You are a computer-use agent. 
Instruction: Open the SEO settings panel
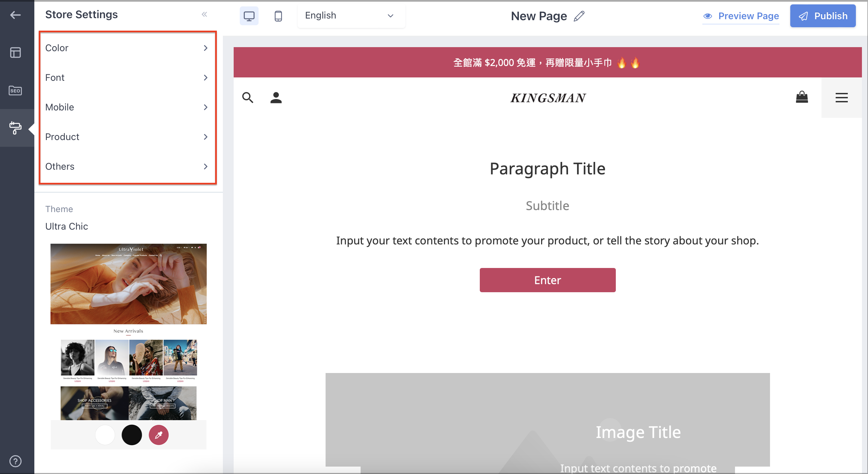pyautogui.click(x=15, y=90)
